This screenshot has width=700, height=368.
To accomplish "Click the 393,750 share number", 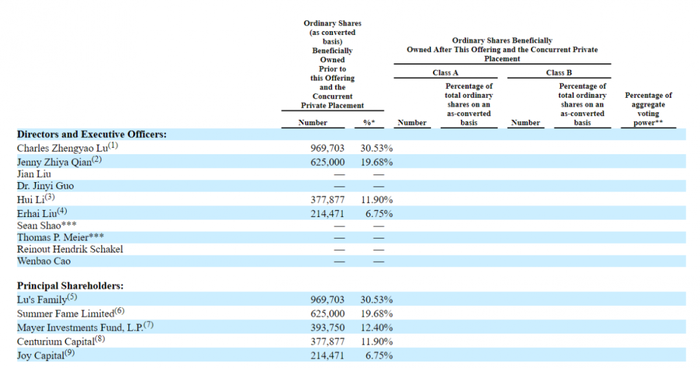I will coord(327,328).
